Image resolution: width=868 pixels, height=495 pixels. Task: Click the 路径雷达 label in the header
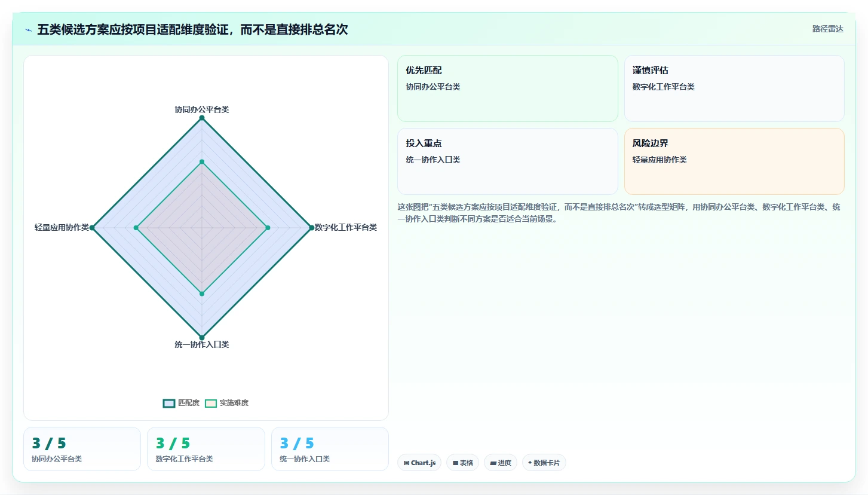pyautogui.click(x=828, y=29)
